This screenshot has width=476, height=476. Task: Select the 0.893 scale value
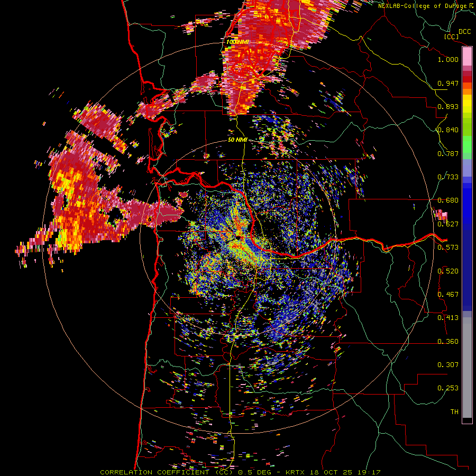pyautogui.click(x=448, y=106)
